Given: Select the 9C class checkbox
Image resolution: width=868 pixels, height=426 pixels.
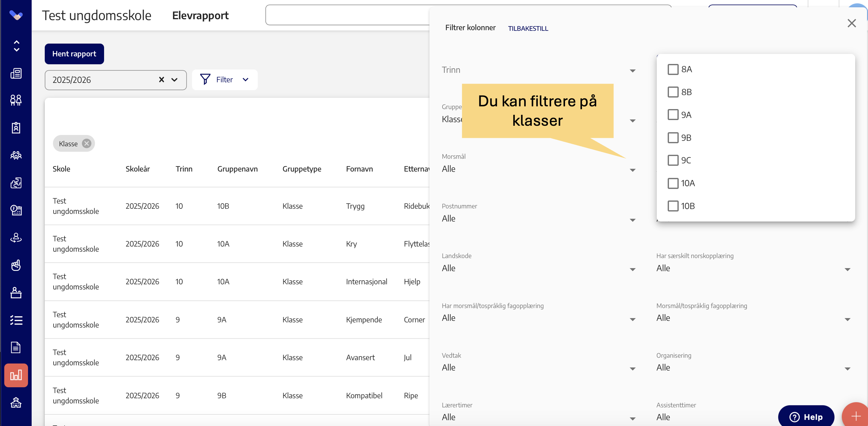Looking at the screenshot, I should (673, 160).
